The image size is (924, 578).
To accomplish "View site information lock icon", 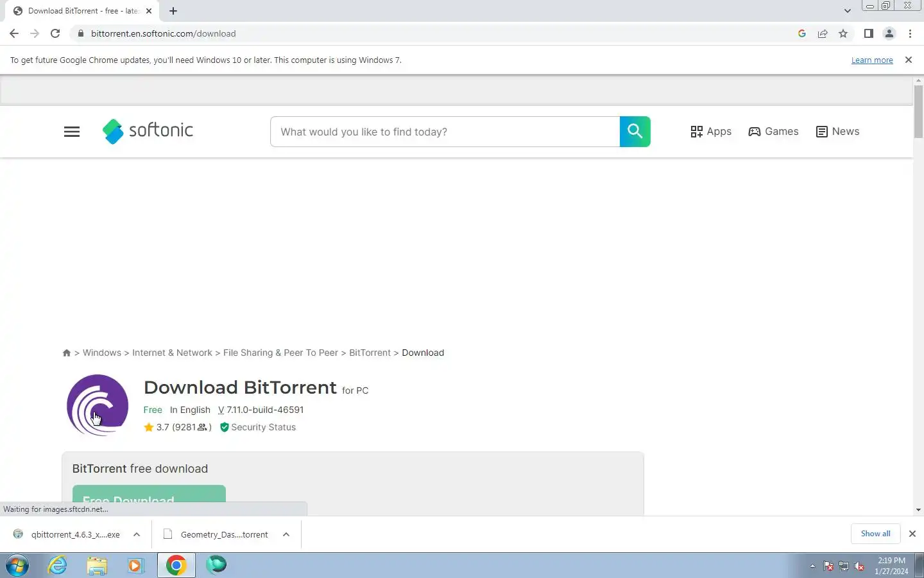I will point(81,33).
